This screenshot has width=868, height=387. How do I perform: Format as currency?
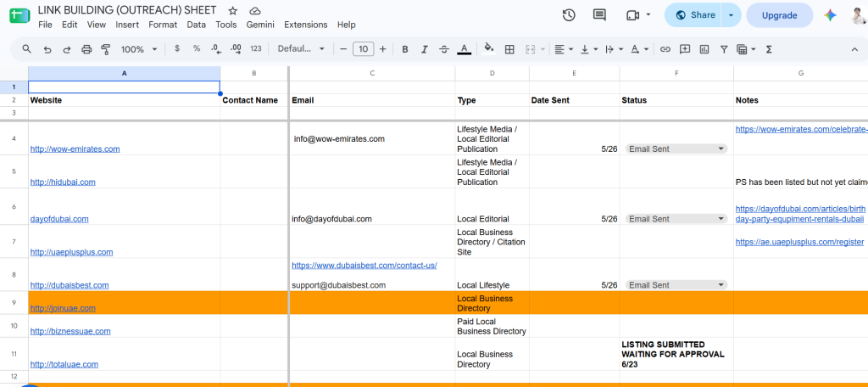[x=177, y=48]
